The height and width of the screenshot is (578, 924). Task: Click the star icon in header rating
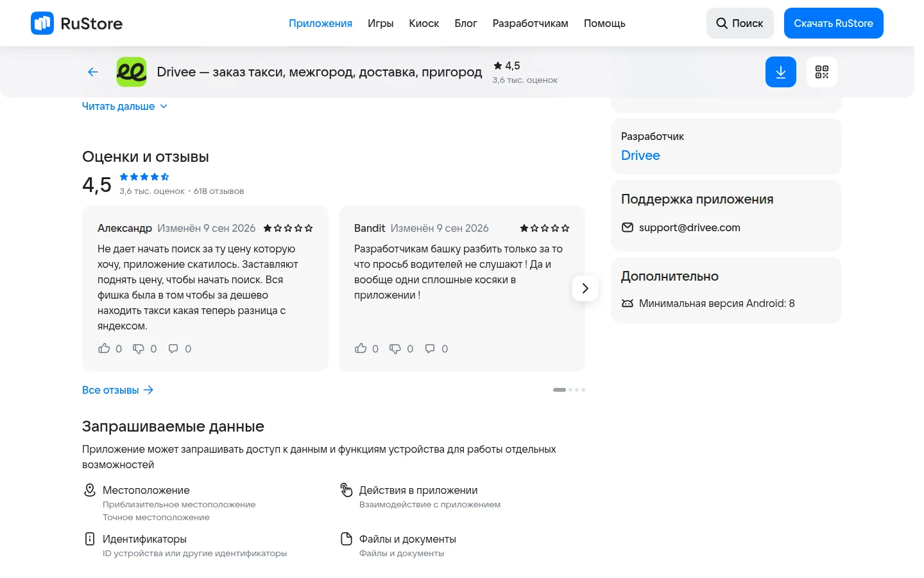pos(498,66)
